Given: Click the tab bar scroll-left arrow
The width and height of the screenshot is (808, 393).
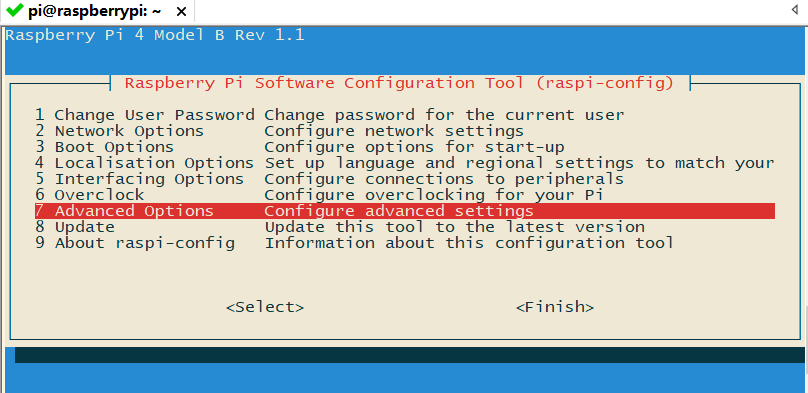Looking at the screenshot, I should (x=795, y=10).
